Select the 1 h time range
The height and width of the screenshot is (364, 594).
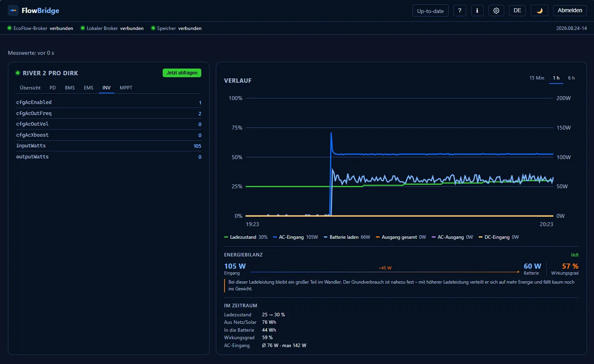tap(556, 78)
